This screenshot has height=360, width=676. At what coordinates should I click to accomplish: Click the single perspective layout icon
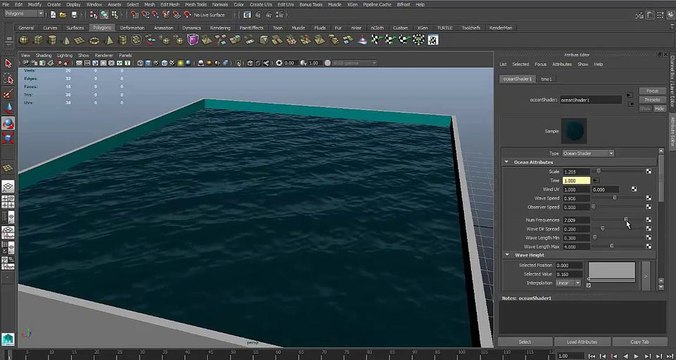click(8, 187)
